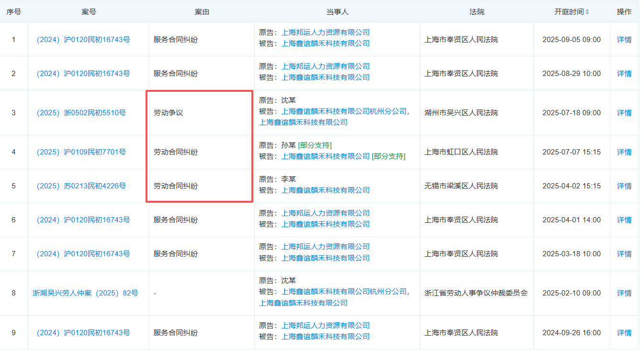Open case number (2025)沪0109民初7701号
This screenshot has width=644, height=350.
pyautogui.click(x=81, y=152)
